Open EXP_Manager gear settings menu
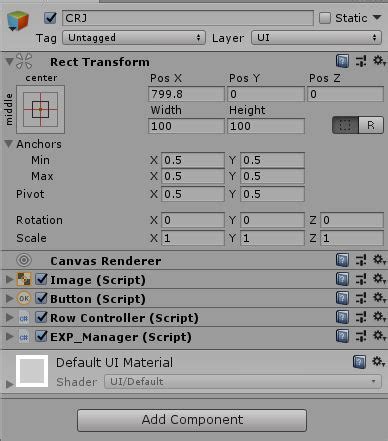Image resolution: width=388 pixels, height=441 pixels. (379, 336)
